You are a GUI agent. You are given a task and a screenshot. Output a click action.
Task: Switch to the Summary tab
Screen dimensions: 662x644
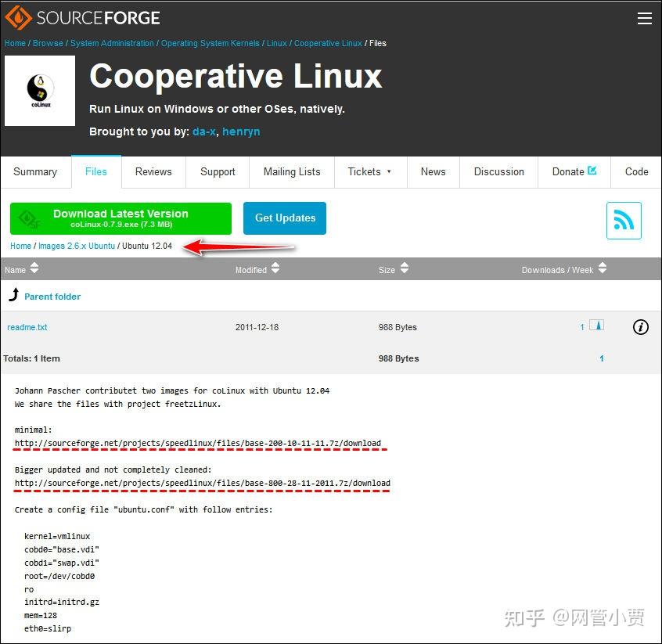(35, 171)
